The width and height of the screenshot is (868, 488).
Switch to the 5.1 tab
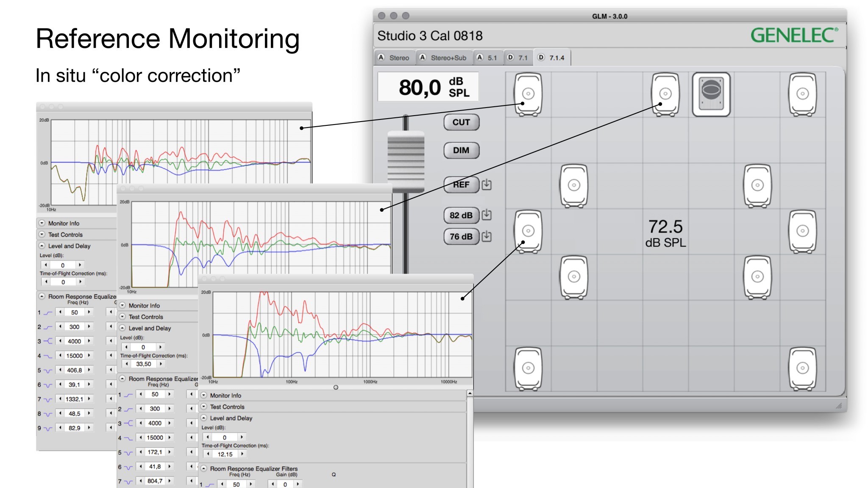(x=487, y=58)
